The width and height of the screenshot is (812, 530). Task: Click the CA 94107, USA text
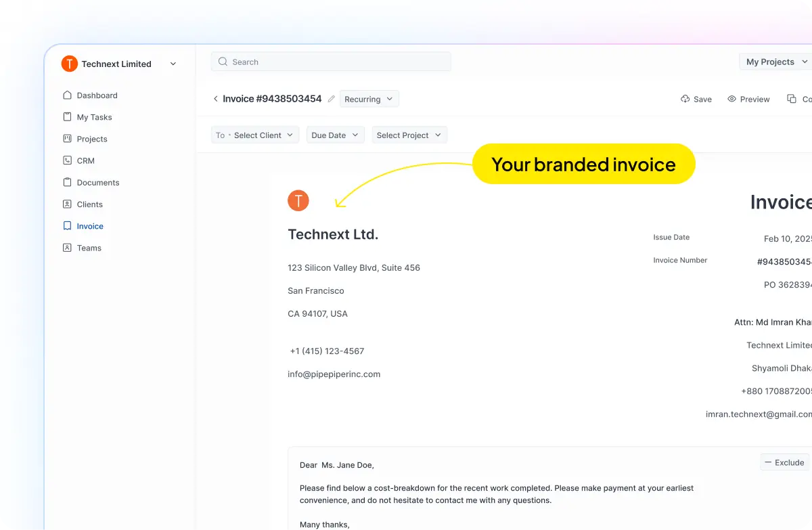click(x=317, y=314)
